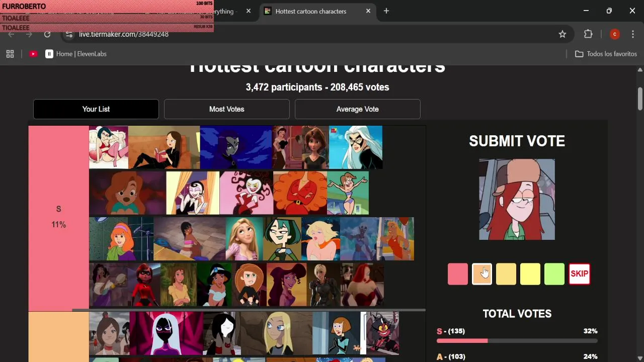
Task: Select the Megara purple-dress thumbnail
Action: click(x=286, y=285)
